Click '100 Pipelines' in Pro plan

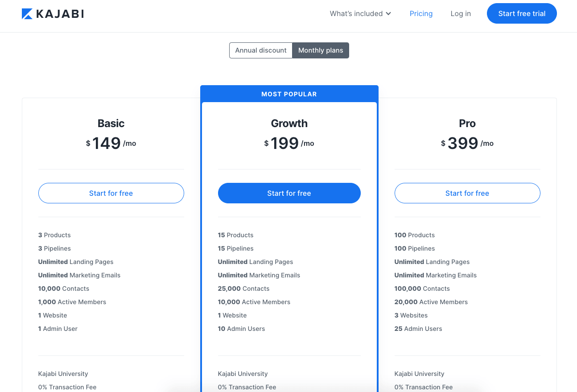(x=415, y=248)
